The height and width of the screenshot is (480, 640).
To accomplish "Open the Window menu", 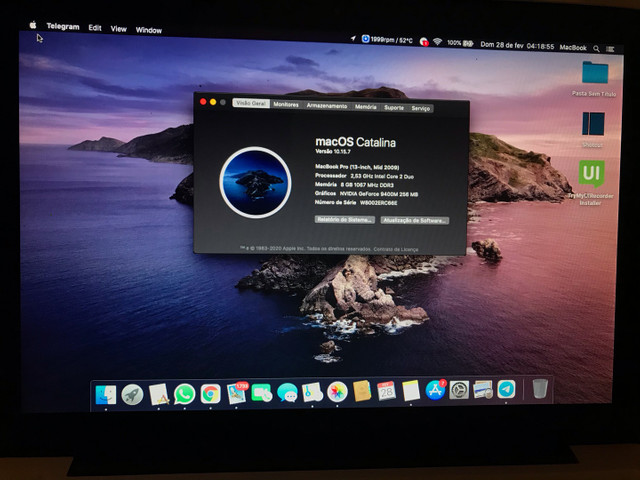I will (x=149, y=30).
